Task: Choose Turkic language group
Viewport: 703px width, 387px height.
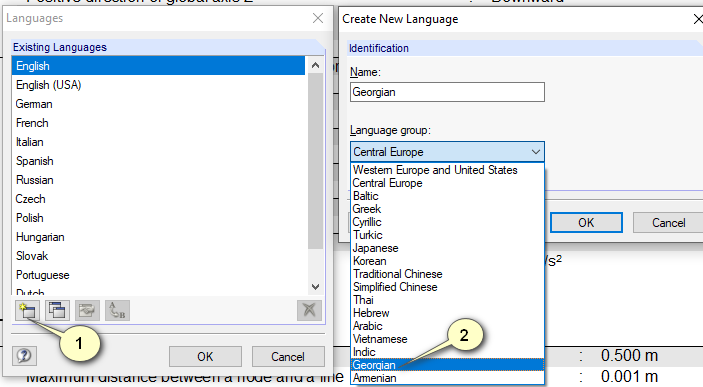Action: coord(447,235)
